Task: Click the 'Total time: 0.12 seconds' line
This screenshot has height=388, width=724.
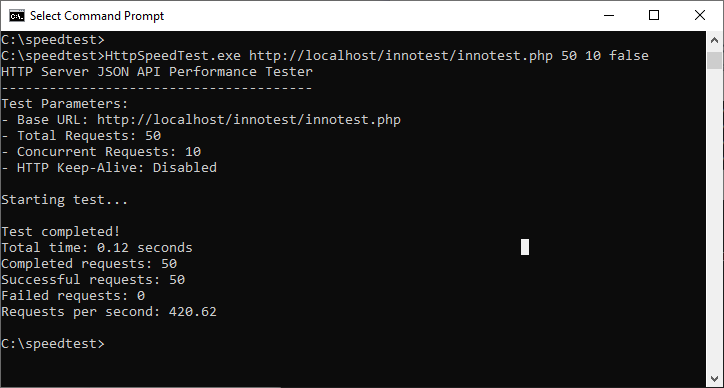Action: tap(97, 248)
